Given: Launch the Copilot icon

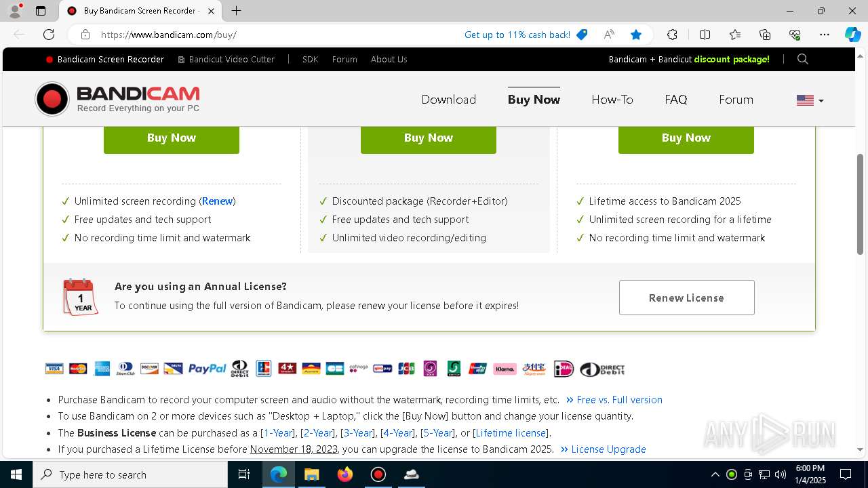Looking at the screenshot, I should click(852, 35).
